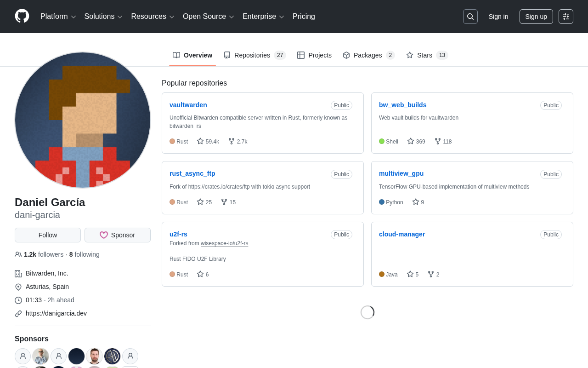Open the multiview_gpu repository
The image size is (588, 368).
click(x=401, y=173)
